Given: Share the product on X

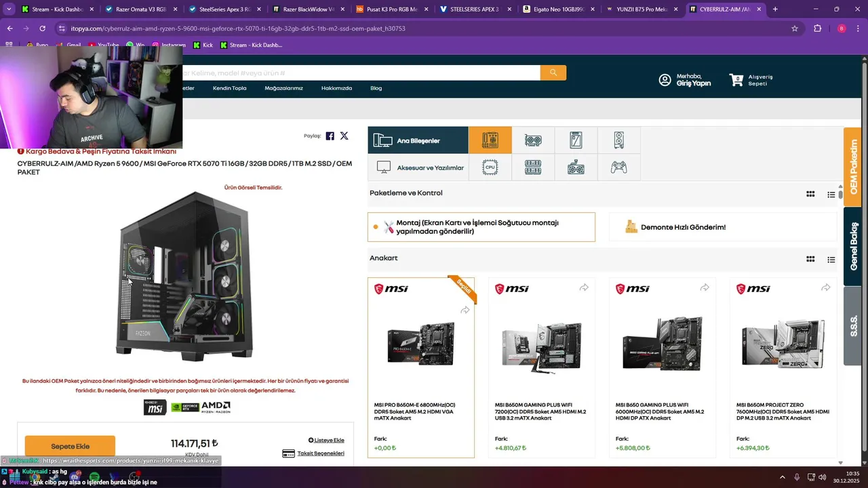Looking at the screenshot, I should (344, 136).
